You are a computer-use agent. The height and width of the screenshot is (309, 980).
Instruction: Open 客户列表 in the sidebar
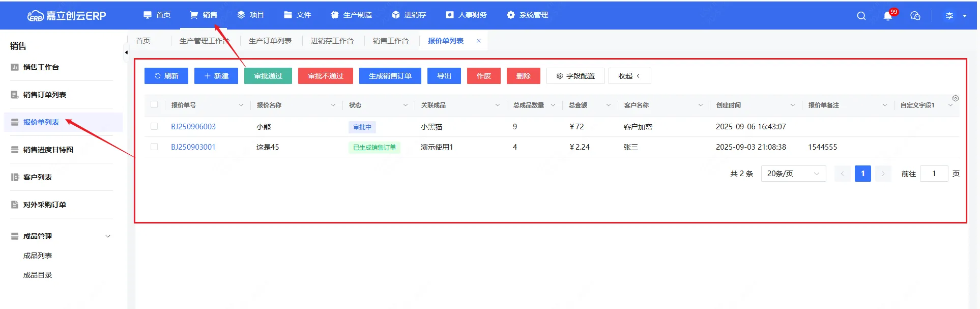37,177
